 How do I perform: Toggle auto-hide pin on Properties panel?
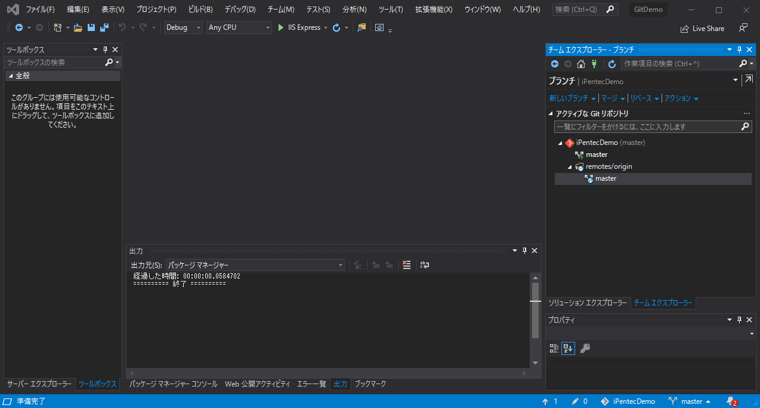pyautogui.click(x=739, y=320)
